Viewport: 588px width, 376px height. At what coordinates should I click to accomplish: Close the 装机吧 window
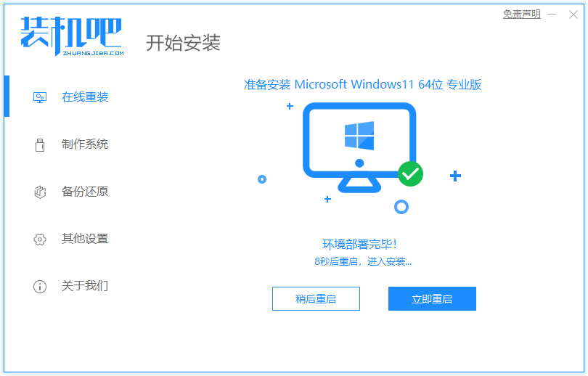point(573,15)
